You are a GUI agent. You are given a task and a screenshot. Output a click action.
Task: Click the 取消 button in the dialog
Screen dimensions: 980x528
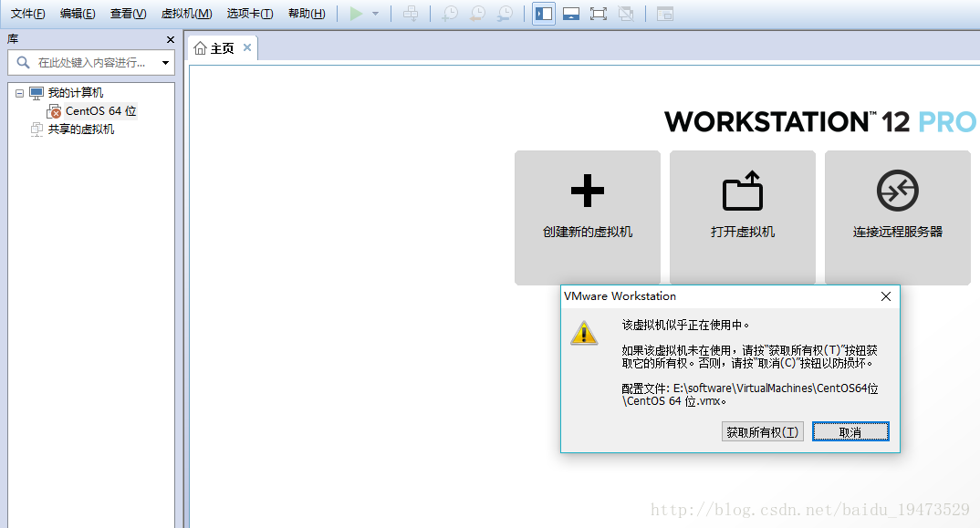(850, 431)
